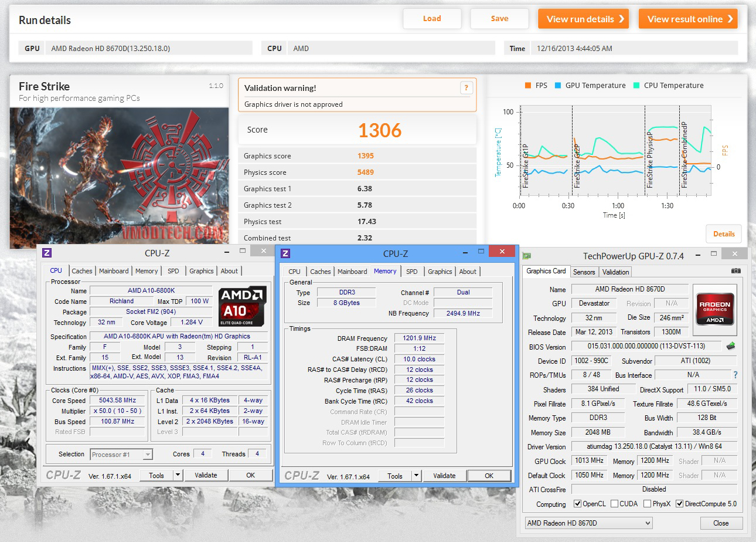Click the GPU-Z Device ID field

(590, 361)
